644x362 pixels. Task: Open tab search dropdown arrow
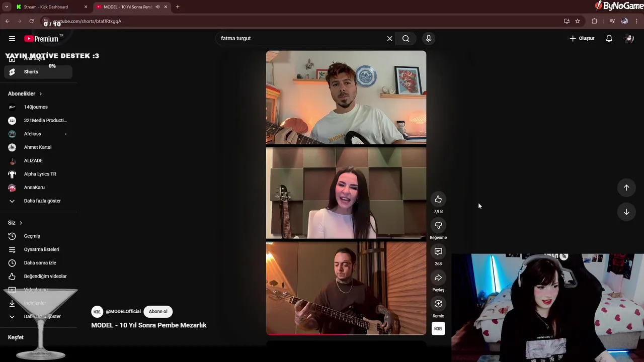[7, 7]
